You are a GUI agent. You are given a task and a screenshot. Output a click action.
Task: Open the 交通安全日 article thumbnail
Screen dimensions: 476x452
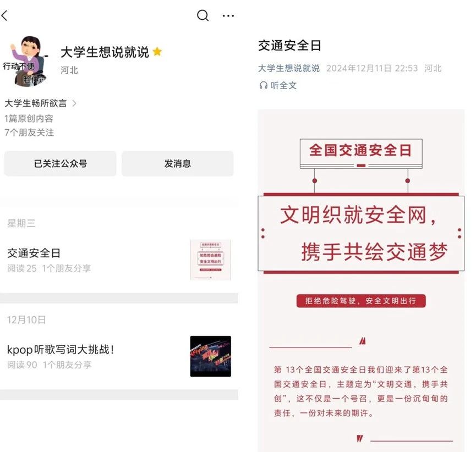point(211,260)
